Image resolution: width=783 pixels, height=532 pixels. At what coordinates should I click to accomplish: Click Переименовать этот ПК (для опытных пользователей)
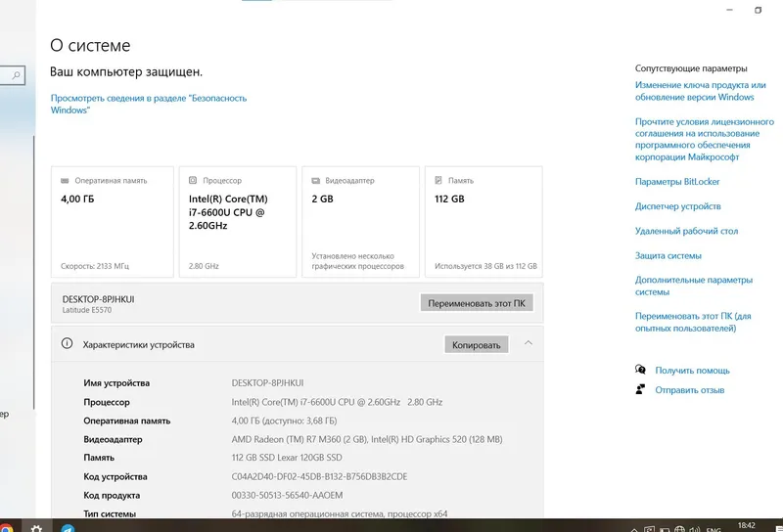tap(693, 322)
